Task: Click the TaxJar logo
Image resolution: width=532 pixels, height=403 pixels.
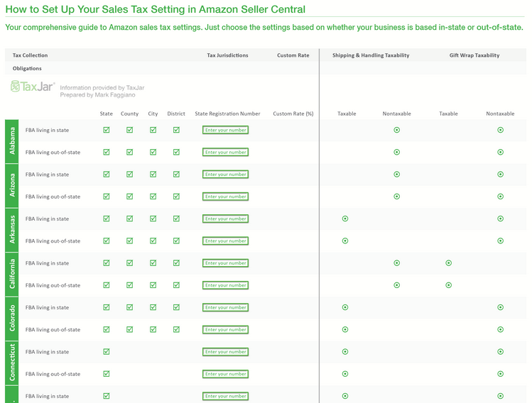Action: [x=33, y=87]
